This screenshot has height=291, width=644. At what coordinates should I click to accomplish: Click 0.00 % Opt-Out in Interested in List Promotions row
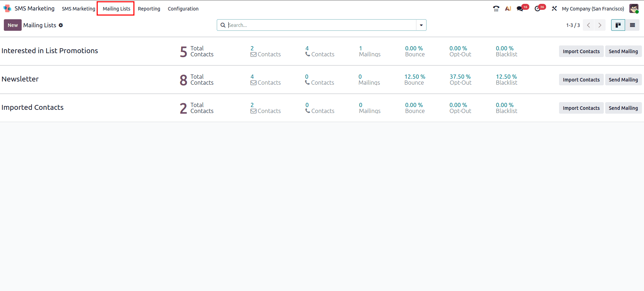coord(460,51)
